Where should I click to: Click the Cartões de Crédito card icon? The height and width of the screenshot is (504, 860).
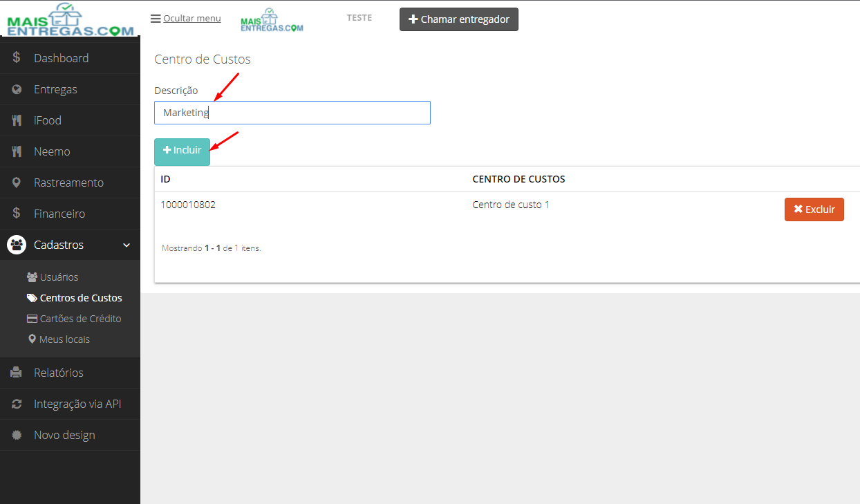click(x=32, y=319)
